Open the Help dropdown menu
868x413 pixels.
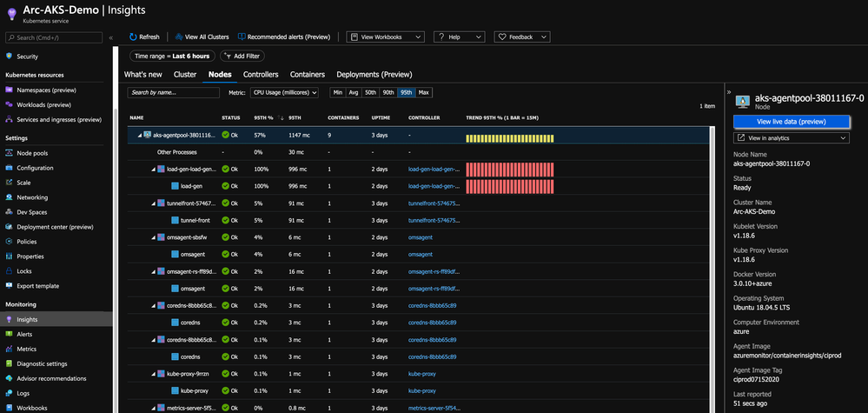click(459, 37)
